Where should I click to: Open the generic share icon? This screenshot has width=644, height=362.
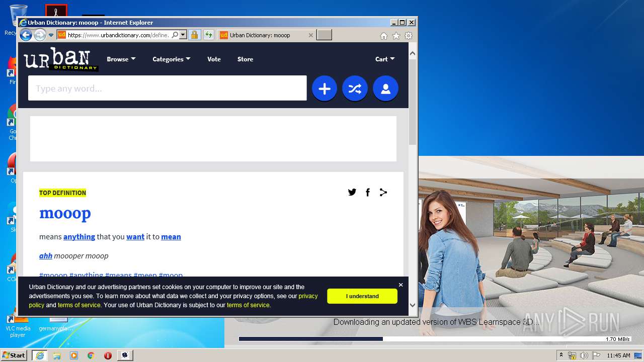tap(383, 192)
